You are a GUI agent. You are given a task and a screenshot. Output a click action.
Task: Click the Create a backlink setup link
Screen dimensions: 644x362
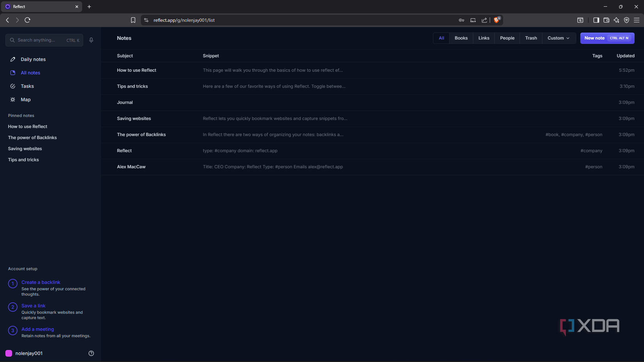tap(41, 282)
